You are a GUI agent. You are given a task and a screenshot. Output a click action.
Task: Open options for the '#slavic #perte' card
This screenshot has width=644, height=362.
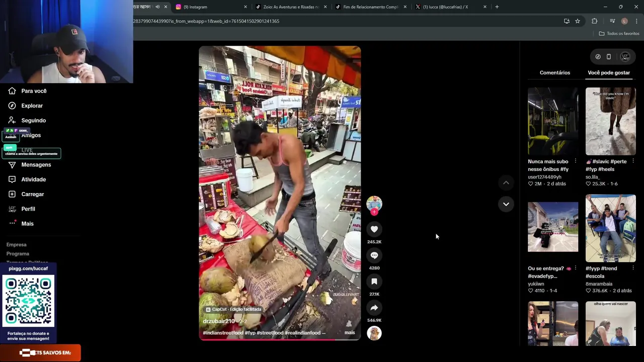coord(633,161)
